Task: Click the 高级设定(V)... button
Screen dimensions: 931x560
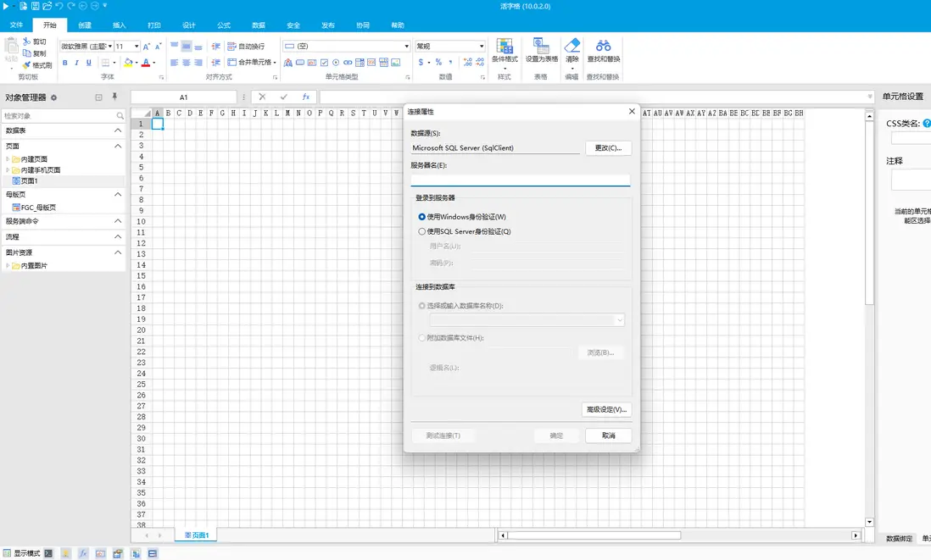Action: [607, 410]
